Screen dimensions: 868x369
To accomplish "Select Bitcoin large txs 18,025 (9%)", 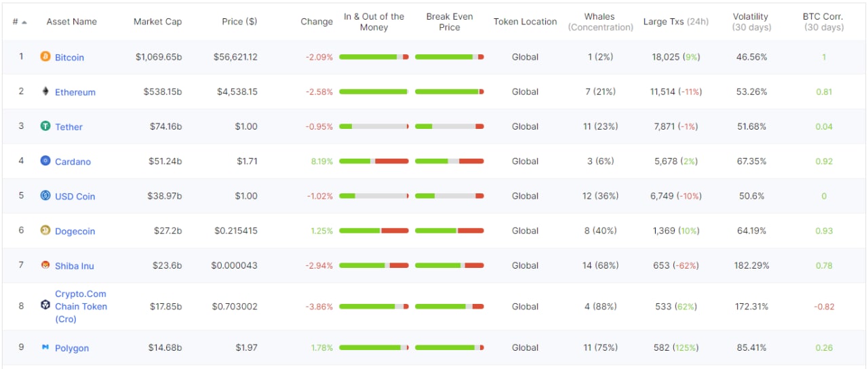I will click(x=675, y=57).
